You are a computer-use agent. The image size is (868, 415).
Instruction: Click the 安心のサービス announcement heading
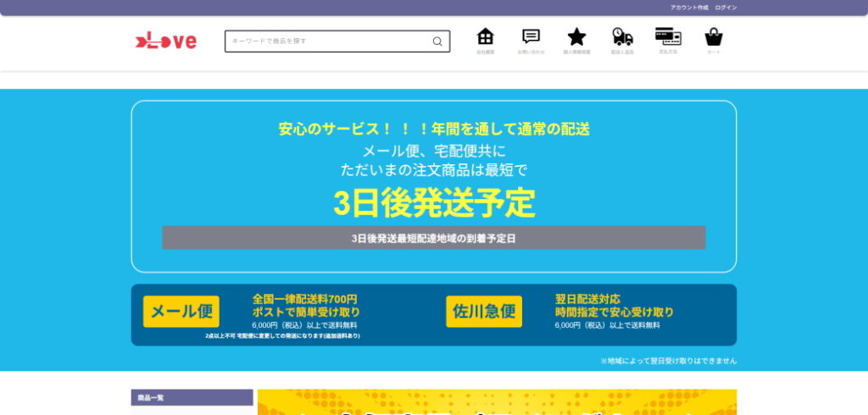433,130
